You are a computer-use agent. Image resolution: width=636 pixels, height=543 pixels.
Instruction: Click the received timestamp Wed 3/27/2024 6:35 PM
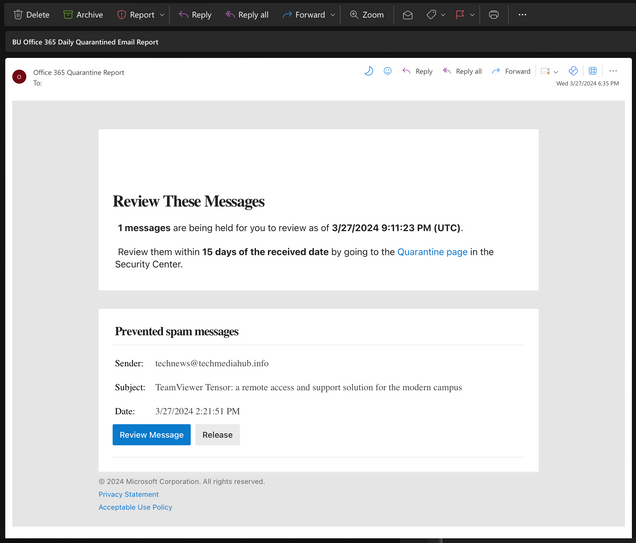[587, 84]
